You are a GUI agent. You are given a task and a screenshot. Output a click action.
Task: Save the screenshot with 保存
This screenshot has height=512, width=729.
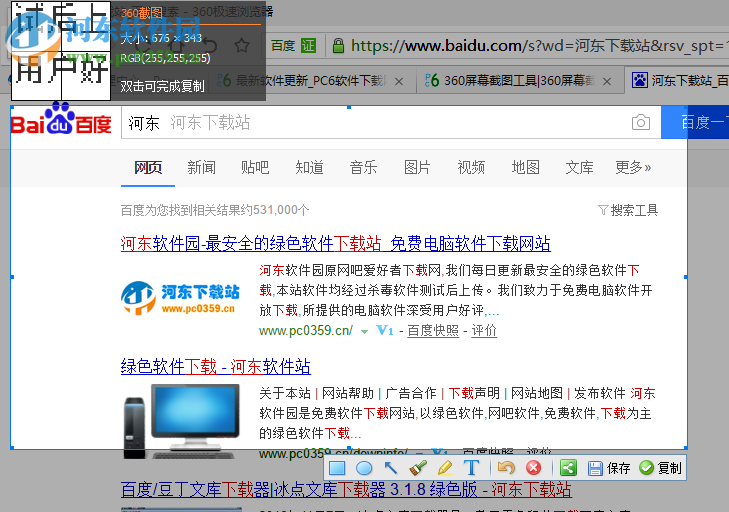[609, 468]
